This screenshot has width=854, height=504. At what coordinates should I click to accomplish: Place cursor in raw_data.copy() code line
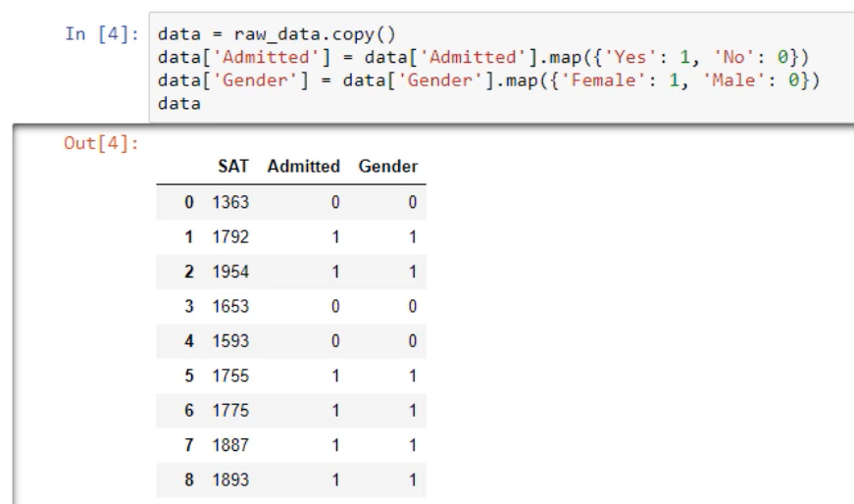point(276,33)
